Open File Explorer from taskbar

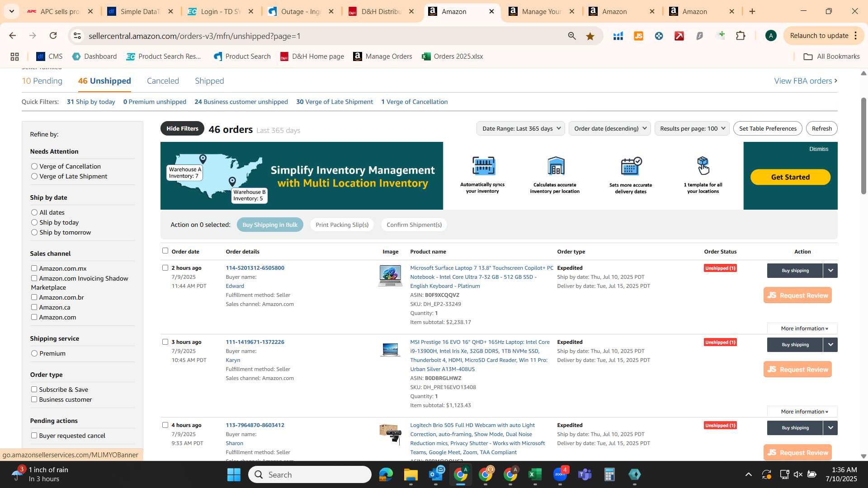(410, 474)
